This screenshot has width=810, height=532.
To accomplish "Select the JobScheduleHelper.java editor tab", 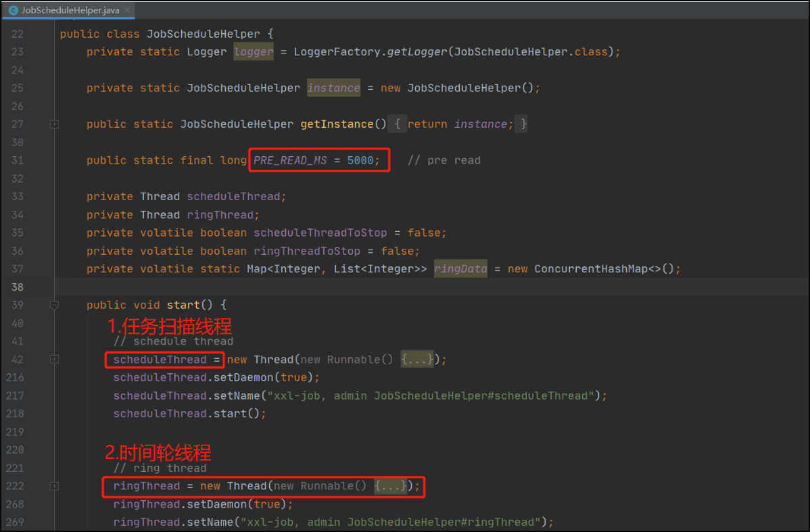I will [x=68, y=10].
